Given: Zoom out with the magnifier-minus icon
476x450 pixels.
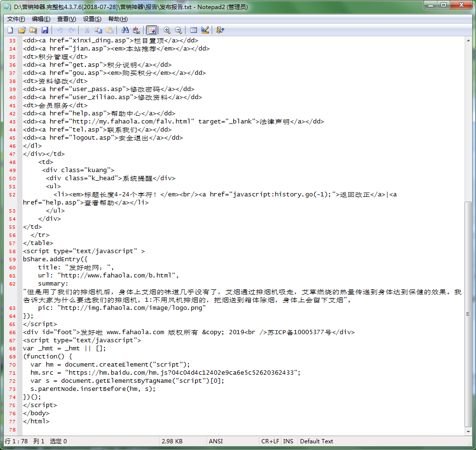Looking at the screenshot, I should pyautogui.click(x=178, y=30).
